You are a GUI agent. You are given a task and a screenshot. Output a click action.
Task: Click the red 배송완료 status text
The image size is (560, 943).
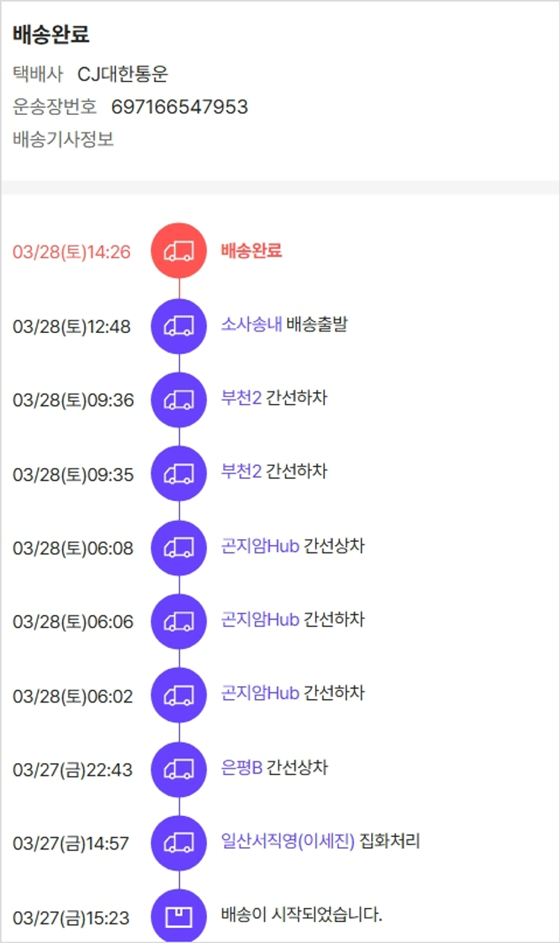251,251
